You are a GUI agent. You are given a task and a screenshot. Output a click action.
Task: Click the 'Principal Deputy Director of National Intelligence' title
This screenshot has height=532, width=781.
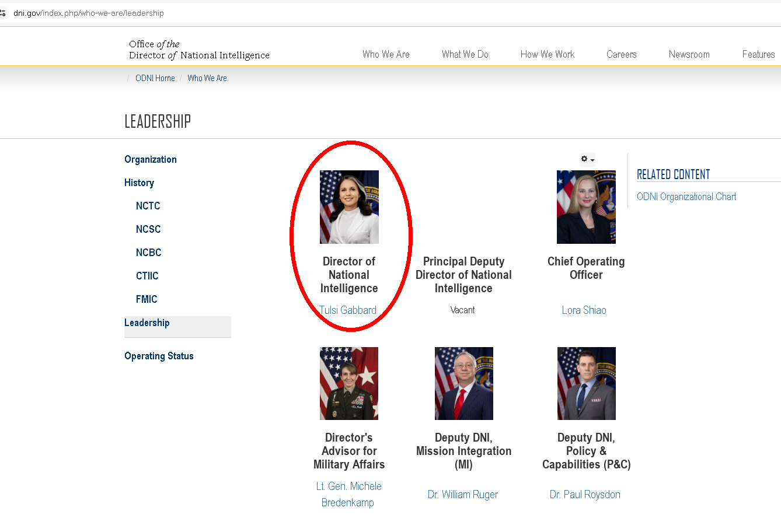[x=463, y=275]
